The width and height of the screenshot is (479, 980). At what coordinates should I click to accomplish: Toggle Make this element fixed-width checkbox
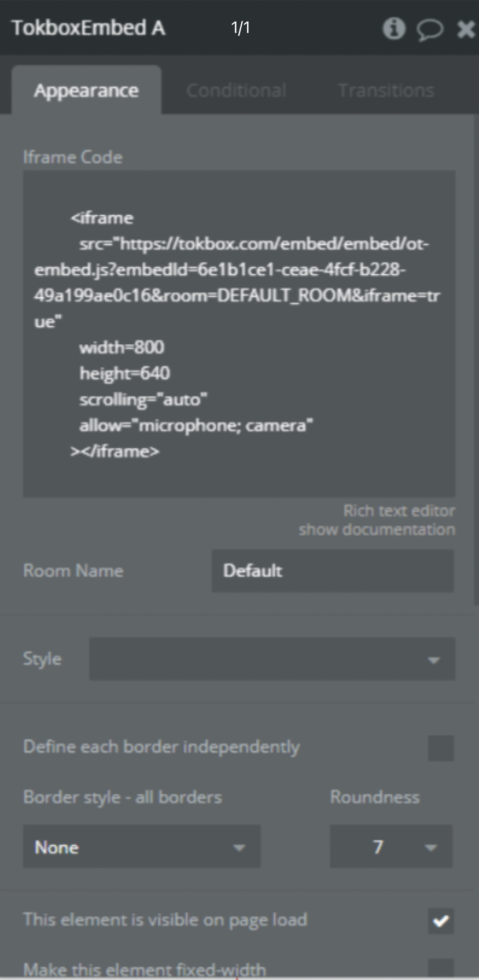click(440, 968)
